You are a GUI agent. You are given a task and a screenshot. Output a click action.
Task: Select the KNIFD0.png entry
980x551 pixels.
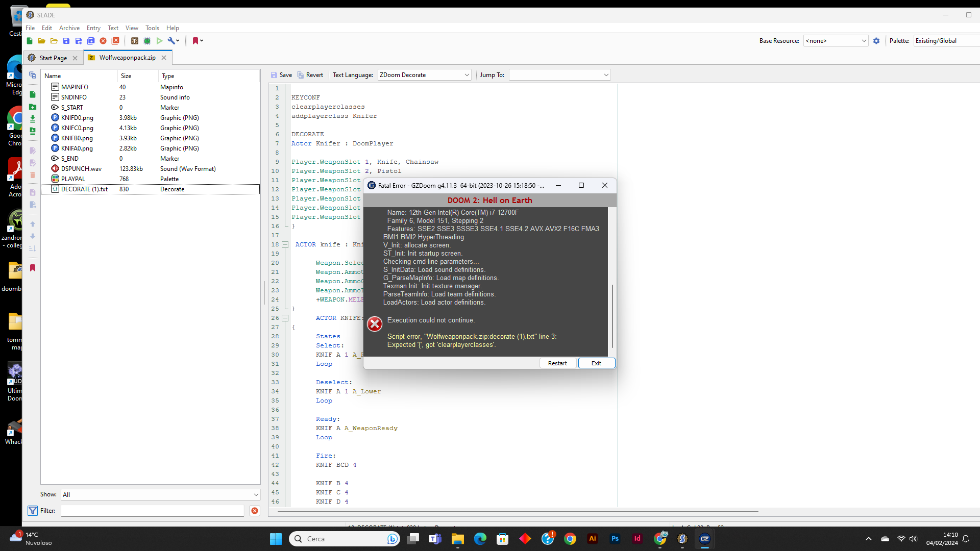tap(150, 118)
